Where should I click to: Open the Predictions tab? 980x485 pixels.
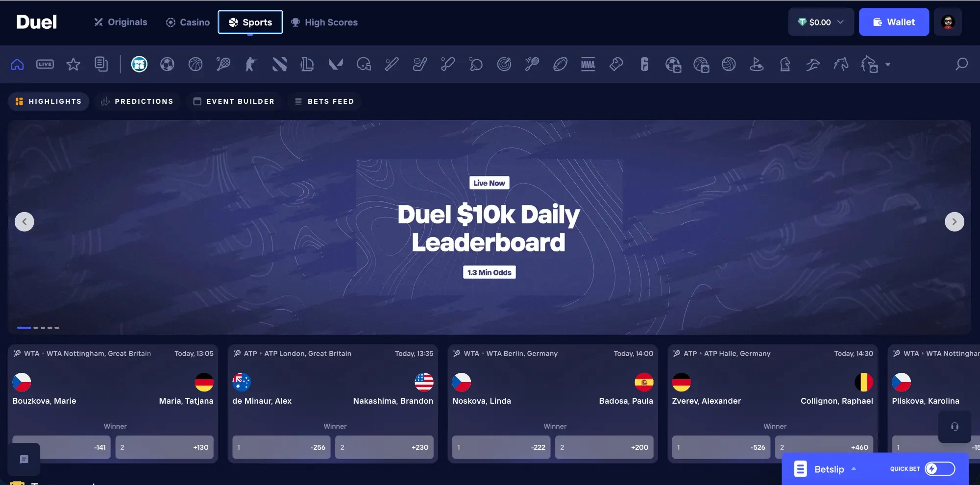(137, 101)
